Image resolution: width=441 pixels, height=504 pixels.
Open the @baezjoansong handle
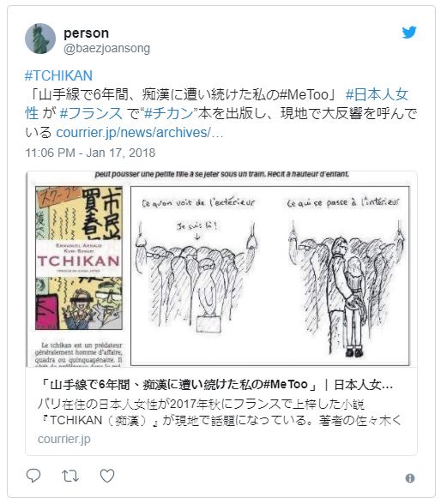[106, 49]
